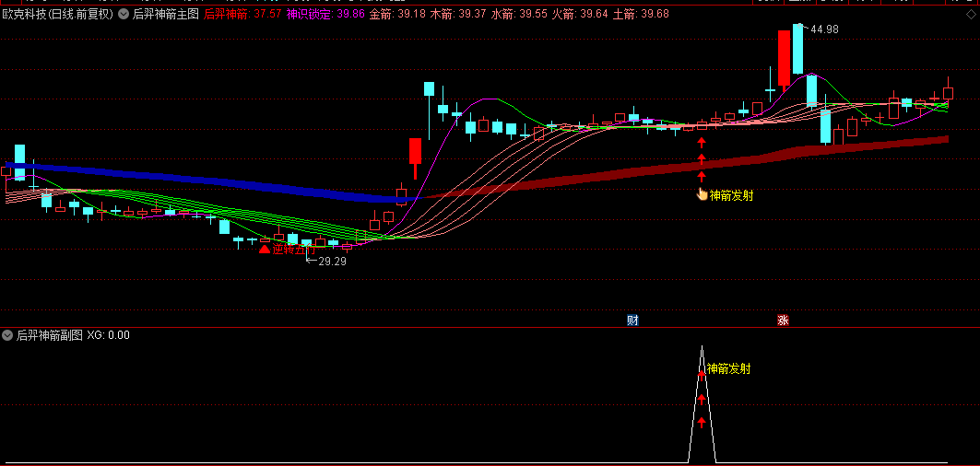Select the 神识锁定: 39.86 value readout

tap(325, 14)
